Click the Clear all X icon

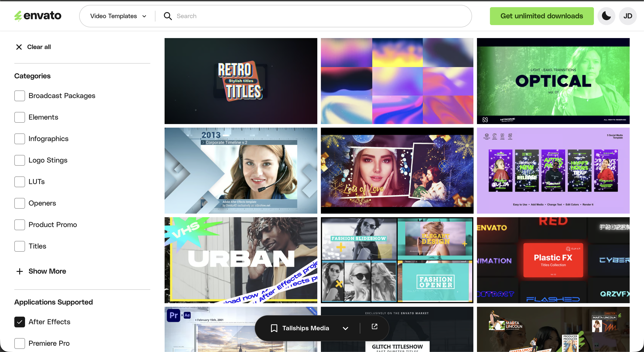pos(19,47)
